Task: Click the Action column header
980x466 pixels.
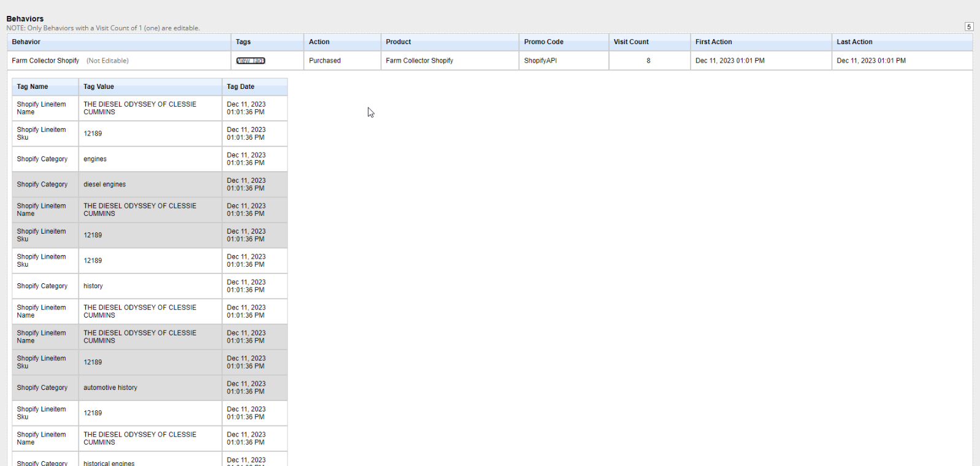Action: tap(319, 42)
